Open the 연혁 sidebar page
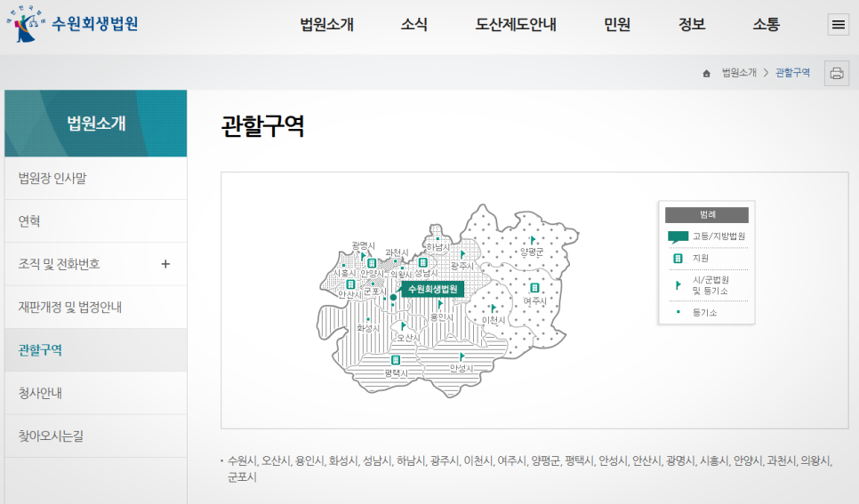The image size is (859, 504). tap(29, 221)
